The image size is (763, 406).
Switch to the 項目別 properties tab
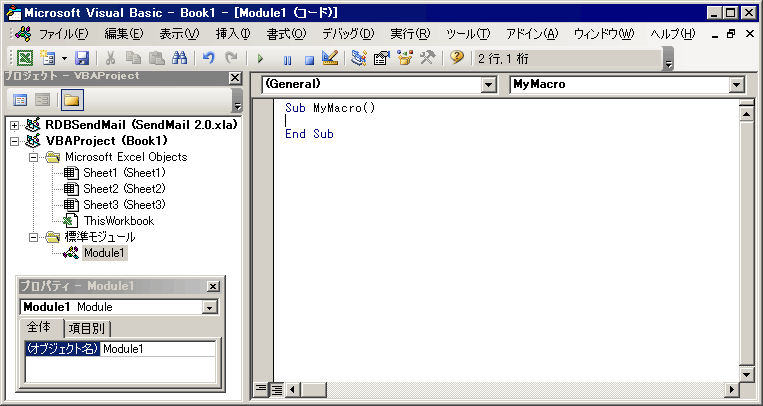(x=87, y=329)
